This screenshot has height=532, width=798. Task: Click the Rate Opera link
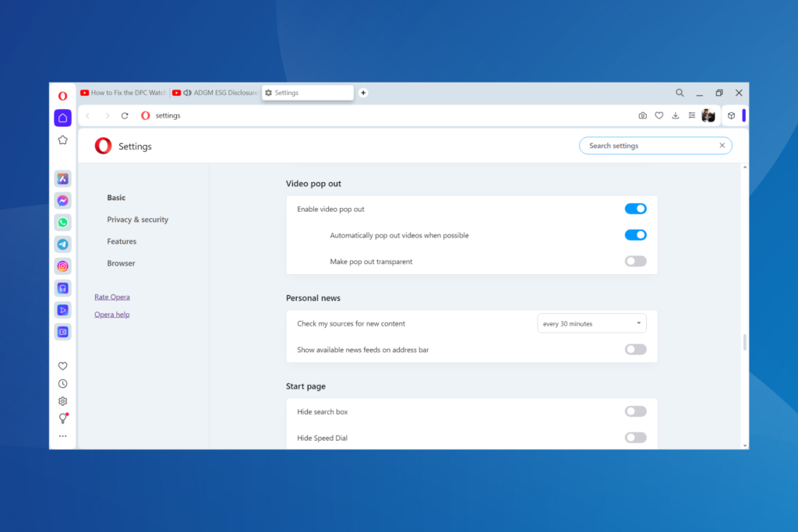click(x=112, y=297)
